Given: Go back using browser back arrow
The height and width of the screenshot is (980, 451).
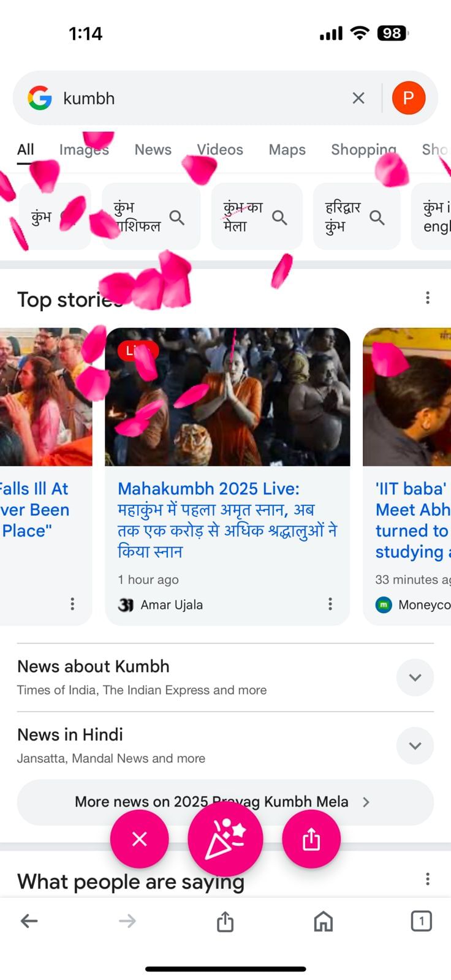Looking at the screenshot, I should tap(29, 921).
